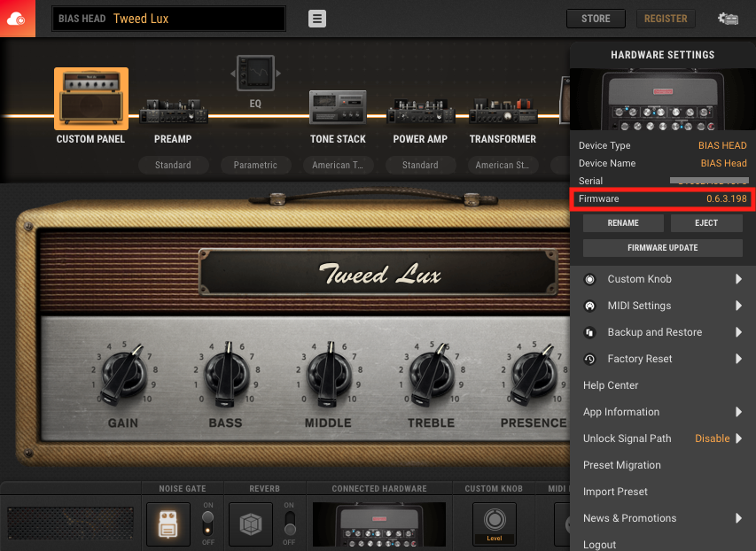Viewport: 756px width, 551px height.
Task: Click the STORE button
Action: pyautogui.click(x=595, y=18)
